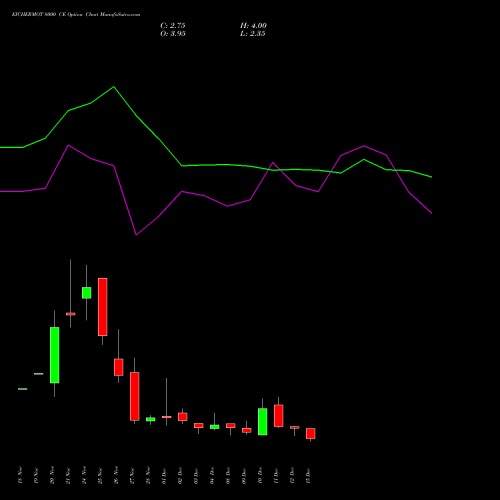
Task: Click the purple indicator line's lowest trough
Action: [136, 235]
